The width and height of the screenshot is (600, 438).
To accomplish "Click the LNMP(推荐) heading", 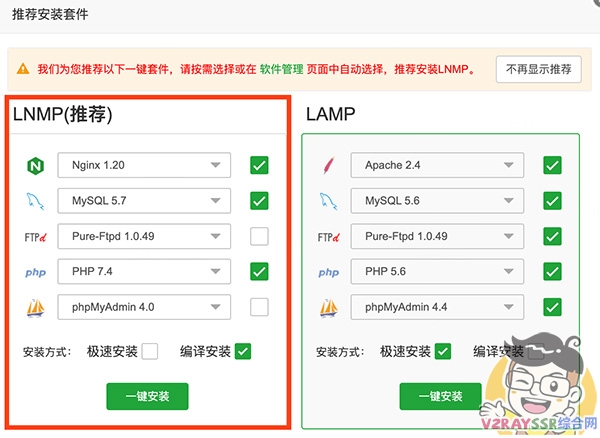I will (63, 114).
